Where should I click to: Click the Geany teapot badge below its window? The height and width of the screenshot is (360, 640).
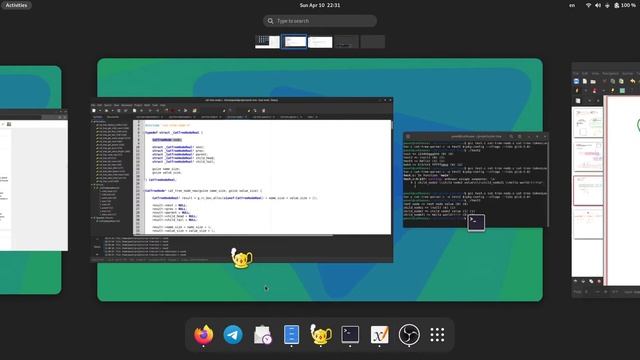242,258
